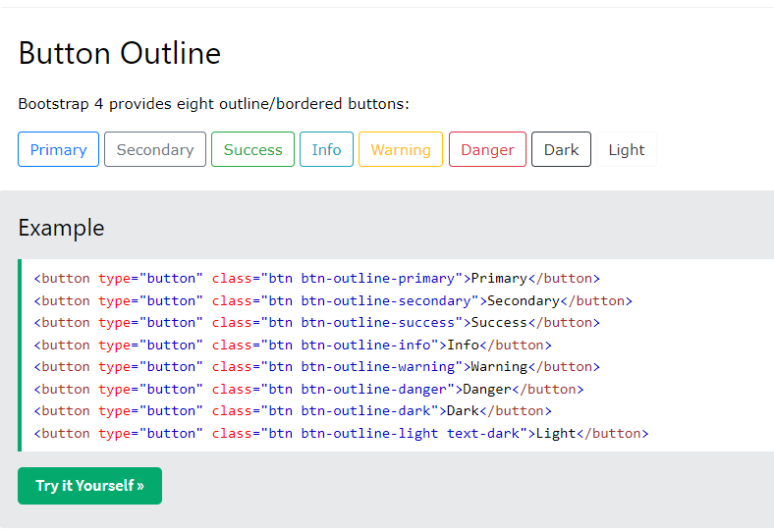This screenshot has height=532, width=774.
Task: Click the btn-outline-dark code line
Action: (x=293, y=410)
